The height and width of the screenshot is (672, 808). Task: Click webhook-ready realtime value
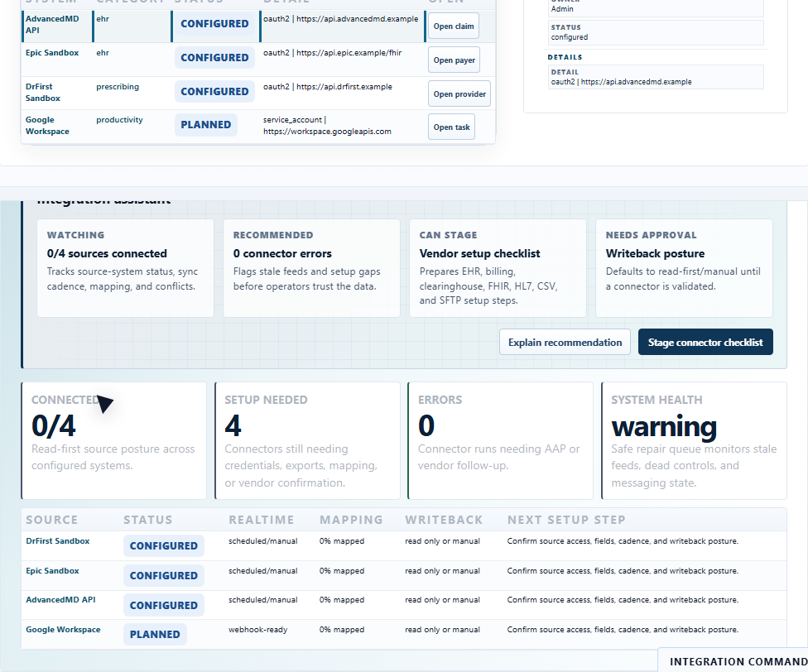click(257, 630)
